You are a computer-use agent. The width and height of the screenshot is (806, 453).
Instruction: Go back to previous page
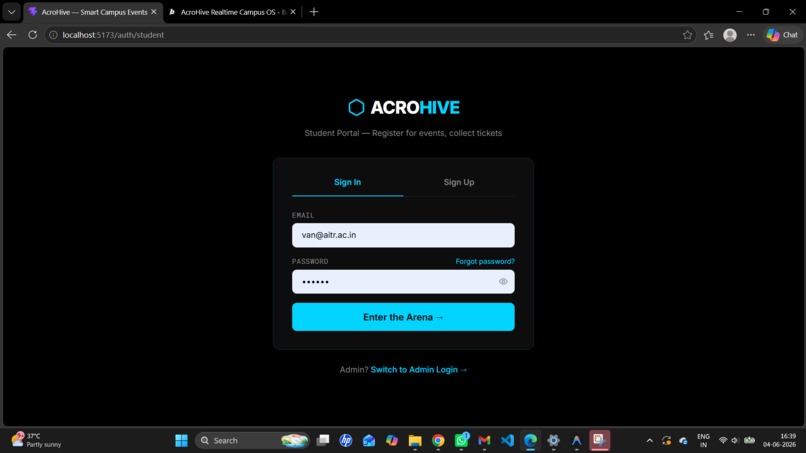coord(11,35)
